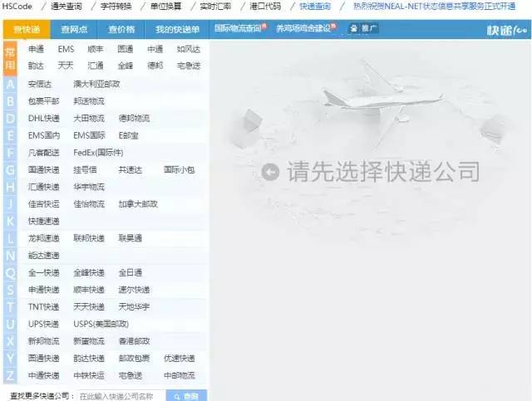
Task: Choose 如风达 in common couriers
Action: [189, 49]
